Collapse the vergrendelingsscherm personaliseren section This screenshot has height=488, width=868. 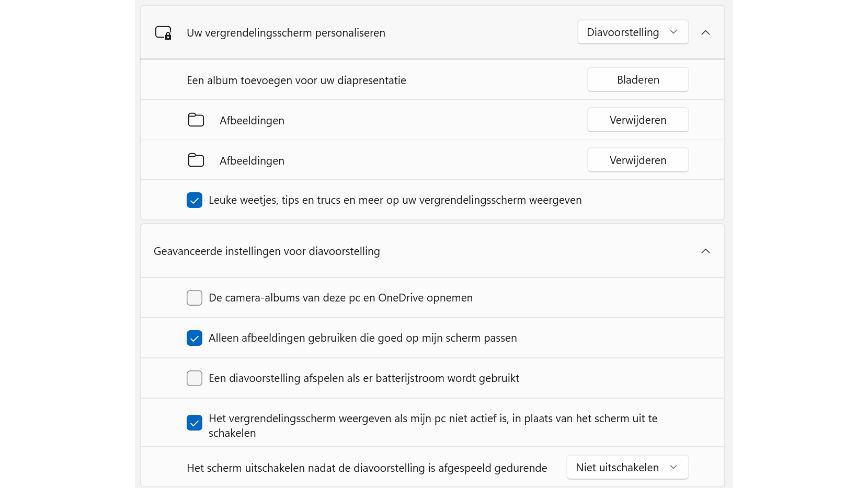click(705, 33)
